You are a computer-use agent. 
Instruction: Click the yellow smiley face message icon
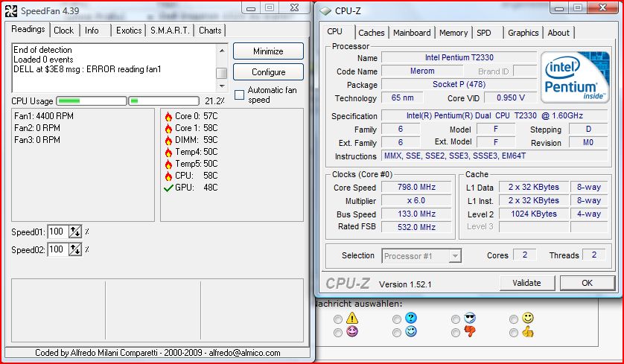click(x=528, y=318)
